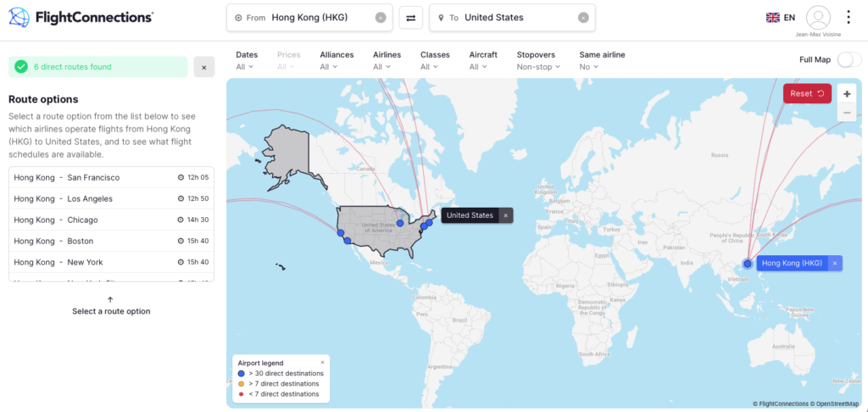Clear the United States To field
868x412 pixels.
point(583,18)
